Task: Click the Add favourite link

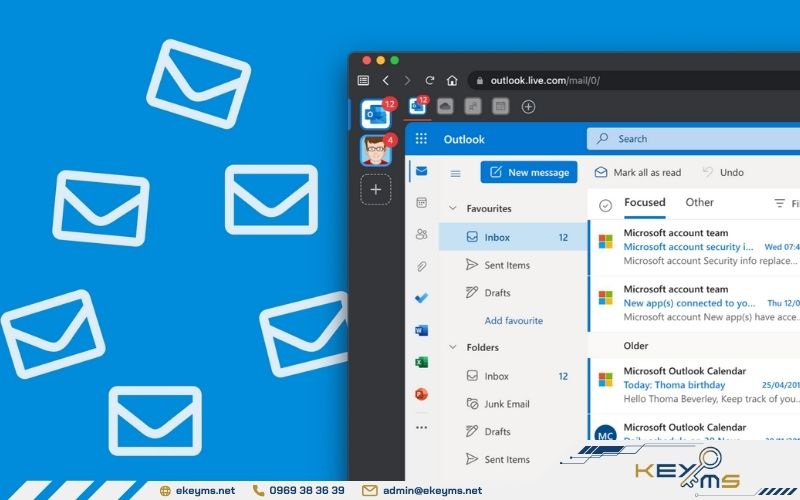Action: coord(513,320)
